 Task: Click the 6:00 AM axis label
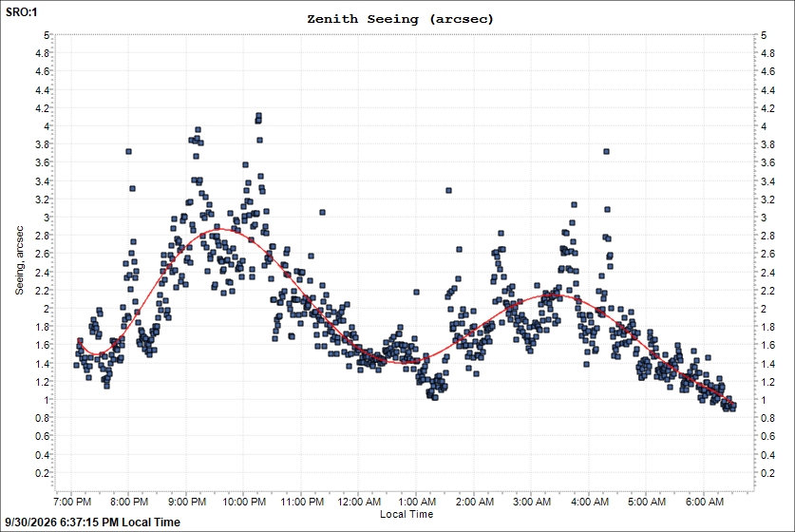704,502
